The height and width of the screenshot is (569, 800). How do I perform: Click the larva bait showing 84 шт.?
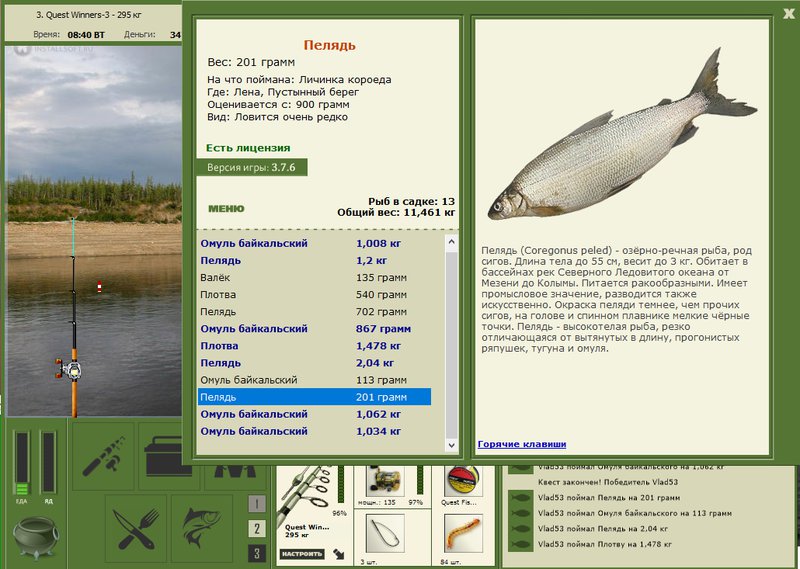pyautogui.click(x=463, y=534)
